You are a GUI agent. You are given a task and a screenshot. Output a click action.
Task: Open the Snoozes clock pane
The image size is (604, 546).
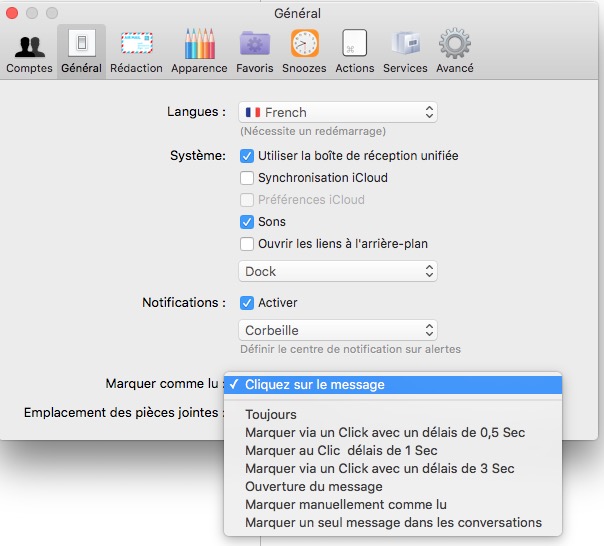[x=304, y=51]
